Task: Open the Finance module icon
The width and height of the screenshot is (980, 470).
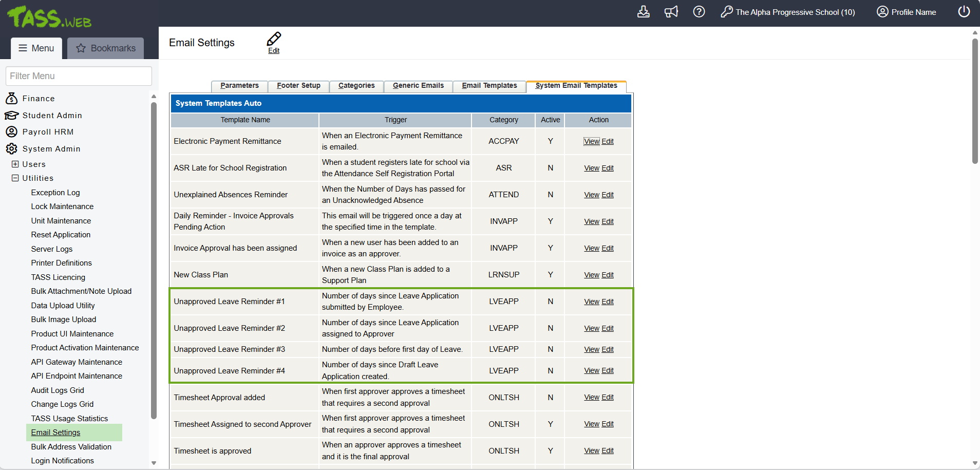Action: click(11, 99)
